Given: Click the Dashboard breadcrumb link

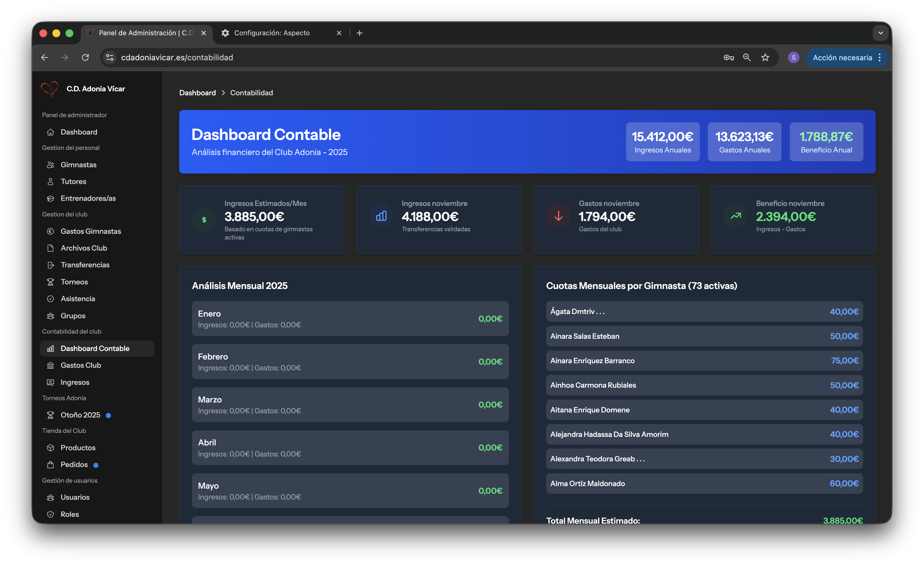Looking at the screenshot, I should (197, 93).
